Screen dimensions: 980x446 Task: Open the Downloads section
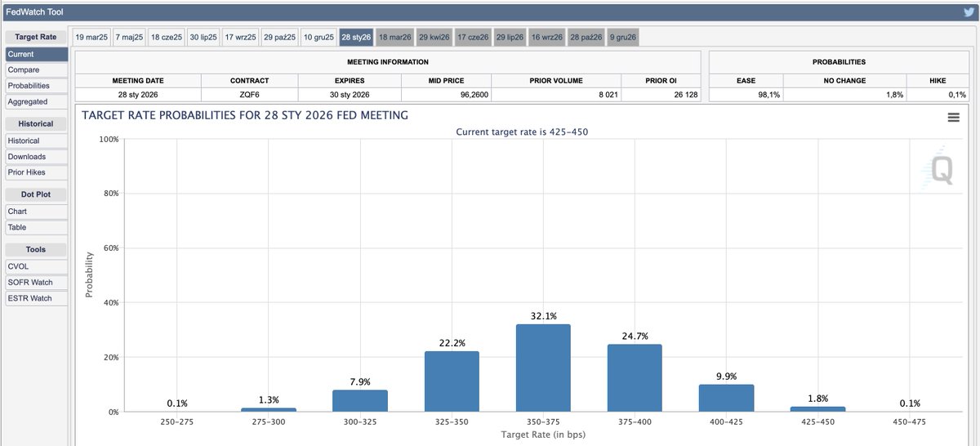tap(37, 157)
